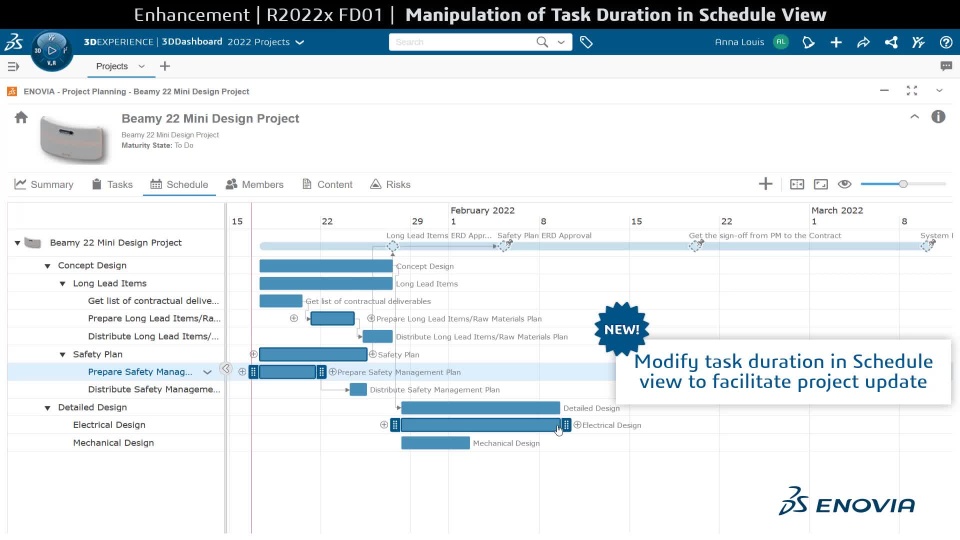Switch to the Tasks tab

tap(112, 184)
